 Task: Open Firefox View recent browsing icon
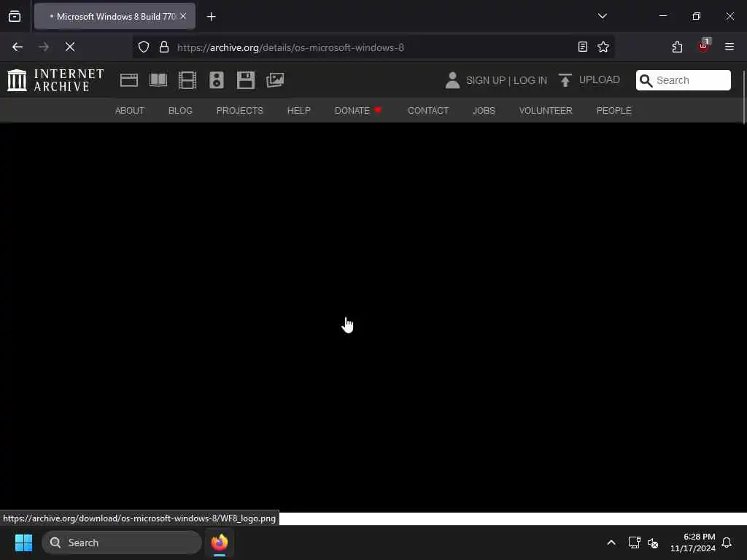pos(15,17)
